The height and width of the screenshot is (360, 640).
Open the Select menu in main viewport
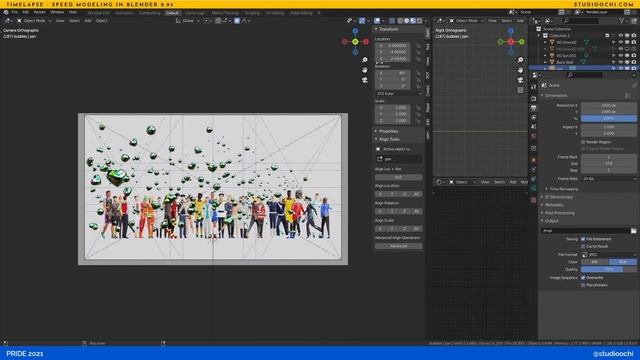click(x=74, y=21)
